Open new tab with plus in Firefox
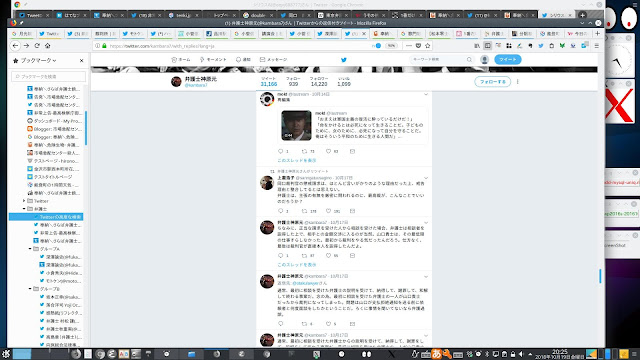 (598, 33)
